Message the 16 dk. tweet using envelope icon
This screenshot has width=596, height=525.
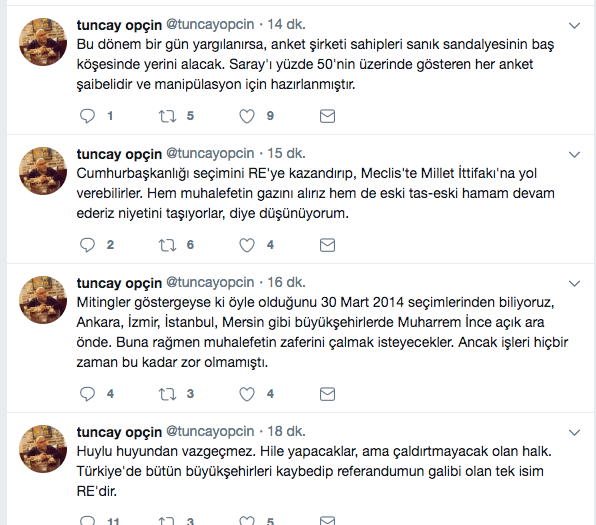[327, 394]
